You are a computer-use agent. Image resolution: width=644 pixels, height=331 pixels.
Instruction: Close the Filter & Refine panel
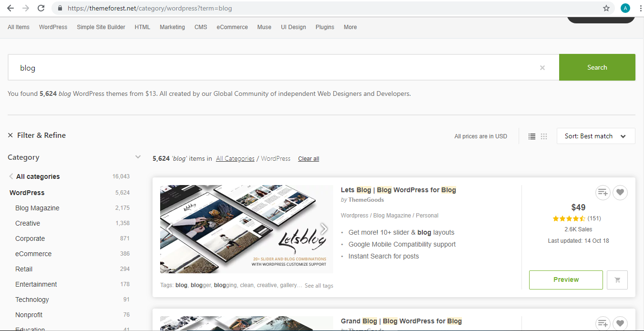(x=10, y=135)
